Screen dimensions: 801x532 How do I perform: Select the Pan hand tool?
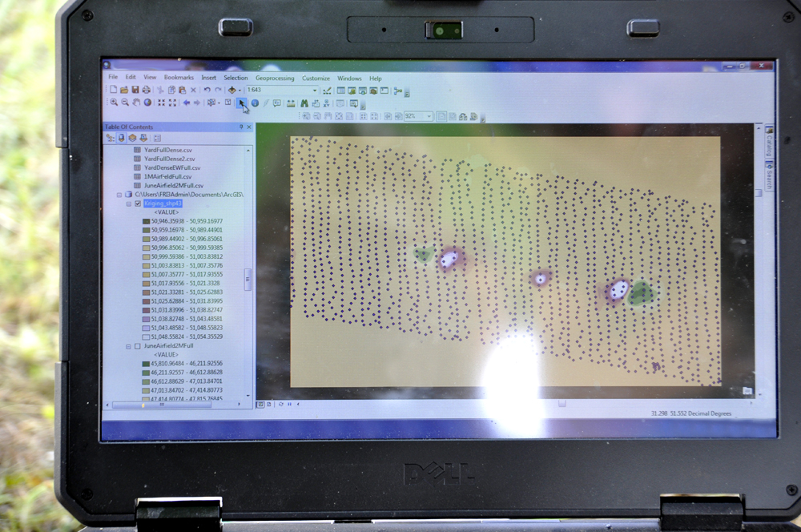coord(136,103)
